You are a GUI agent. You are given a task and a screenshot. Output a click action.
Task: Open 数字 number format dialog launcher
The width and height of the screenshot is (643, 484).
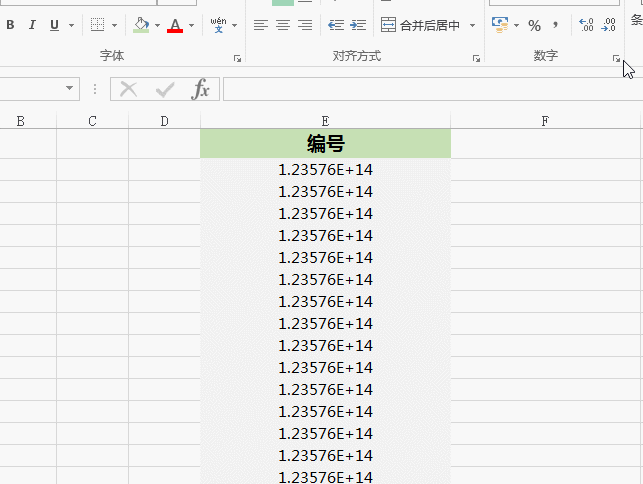616,59
